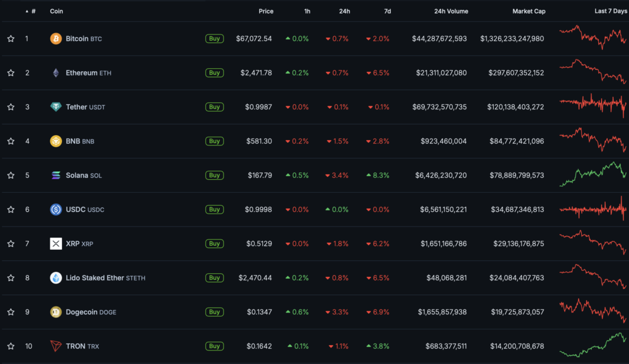Screen dimensions: 629x364
Task: Sort by the Price column header
Action: (265, 11)
